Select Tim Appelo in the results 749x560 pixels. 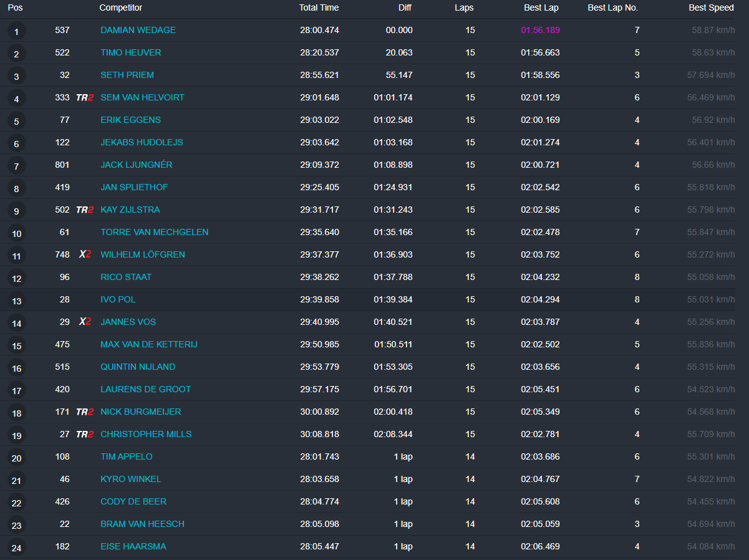pyautogui.click(x=126, y=456)
